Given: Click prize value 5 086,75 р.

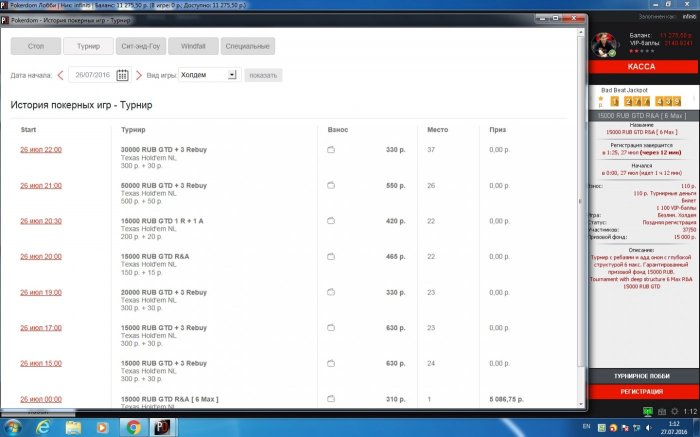Looking at the screenshot, I should pos(506,399).
